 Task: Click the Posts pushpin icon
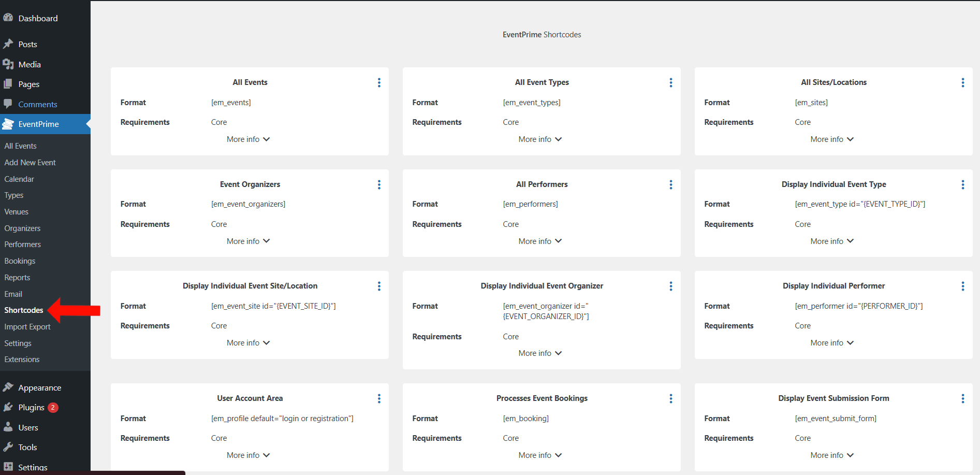pyautogui.click(x=8, y=44)
